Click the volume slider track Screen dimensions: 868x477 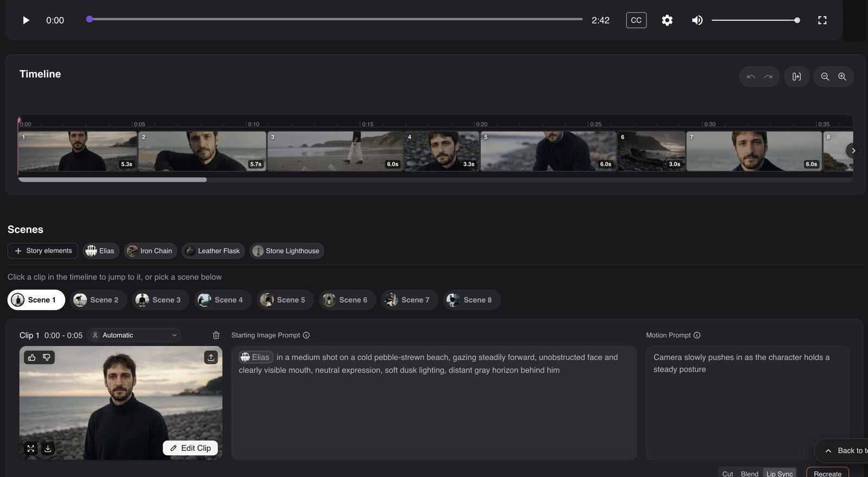(x=755, y=20)
